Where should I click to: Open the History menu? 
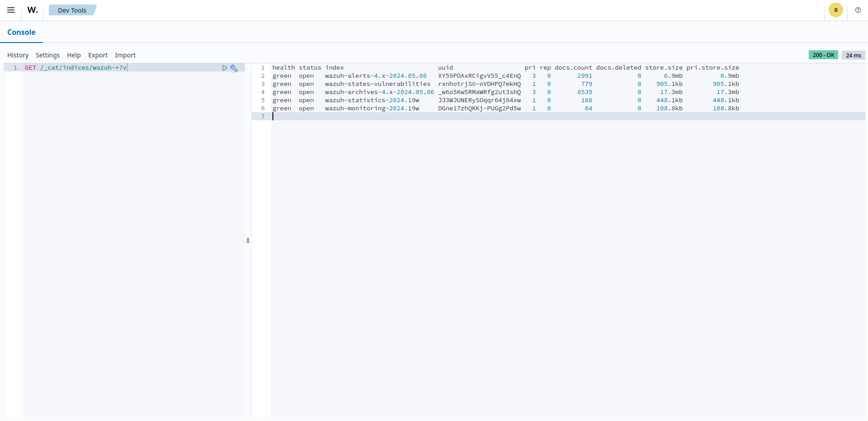coord(18,55)
